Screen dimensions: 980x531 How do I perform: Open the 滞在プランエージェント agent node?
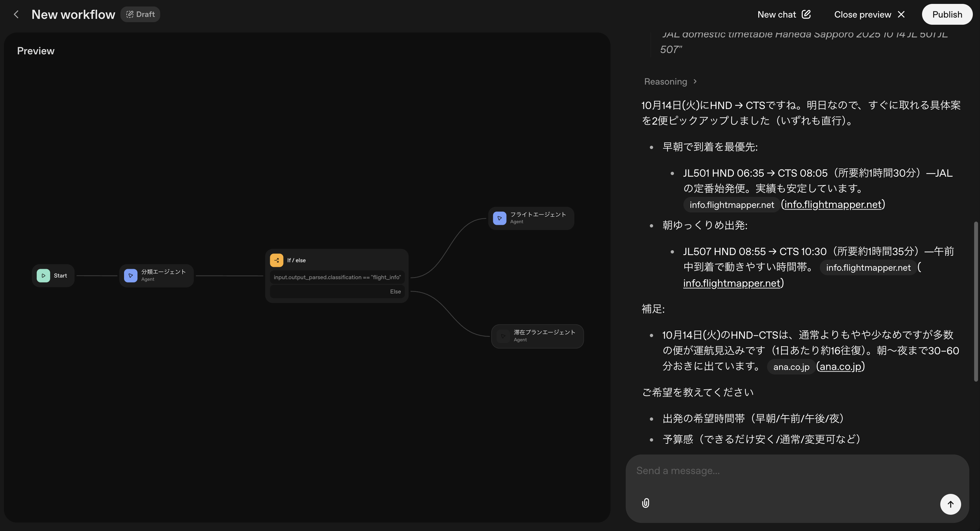click(x=537, y=336)
